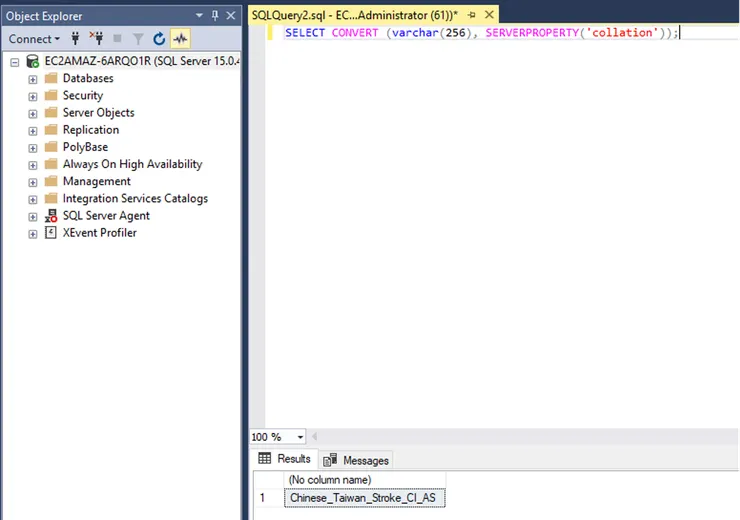
Task: Expand the XEvent Profiler node
Action: point(33,234)
